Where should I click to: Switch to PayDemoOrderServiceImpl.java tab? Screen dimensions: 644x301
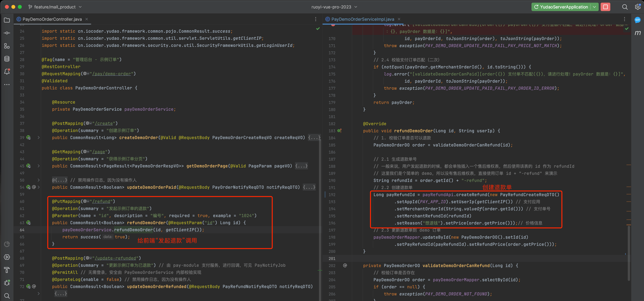click(362, 19)
